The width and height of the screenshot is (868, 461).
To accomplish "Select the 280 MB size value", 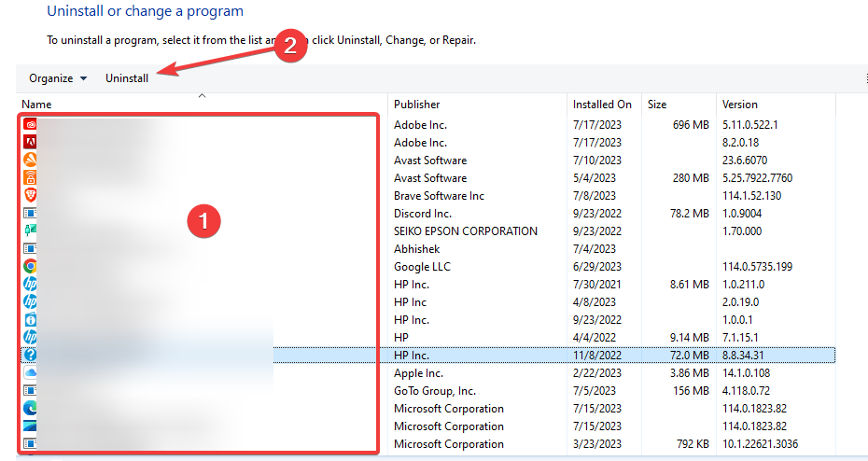I will pyautogui.click(x=691, y=177).
